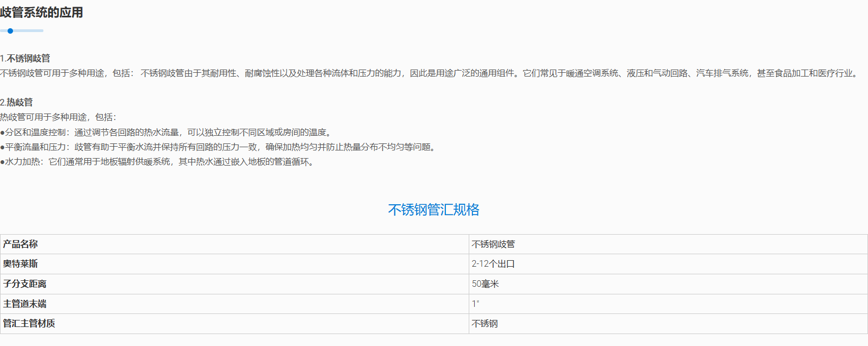Select the 子分支距离 row label
The height and width of the screenshot is (346, 868).
25,284
